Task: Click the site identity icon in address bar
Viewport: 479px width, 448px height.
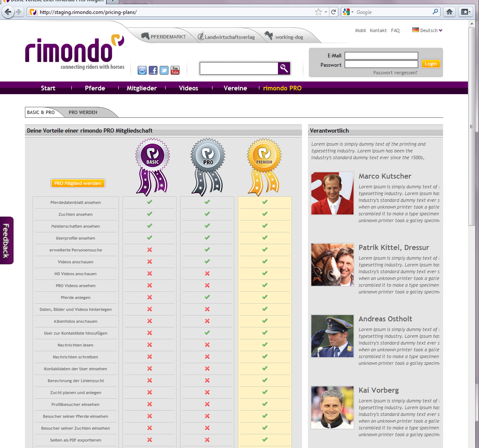Action: (33, 12)
